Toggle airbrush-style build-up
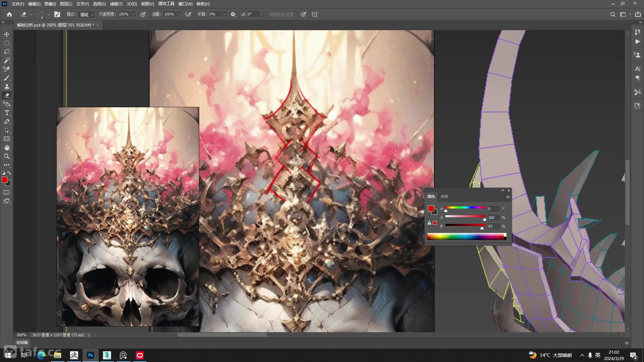The width and height of the screenshot is (644, 362). point(189,14)
